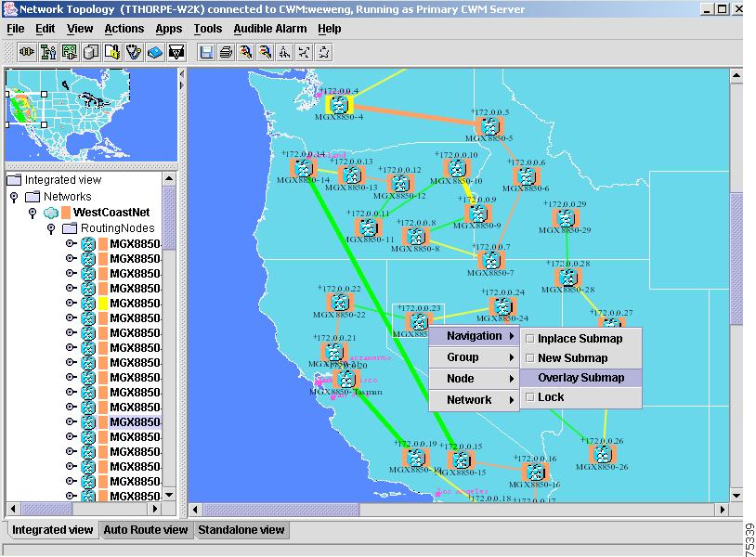Viewport: 756px width, 557px height.
Task: Select node MGX8850-4 on the map
Action: pyautogui.click(x=339, y=104)
